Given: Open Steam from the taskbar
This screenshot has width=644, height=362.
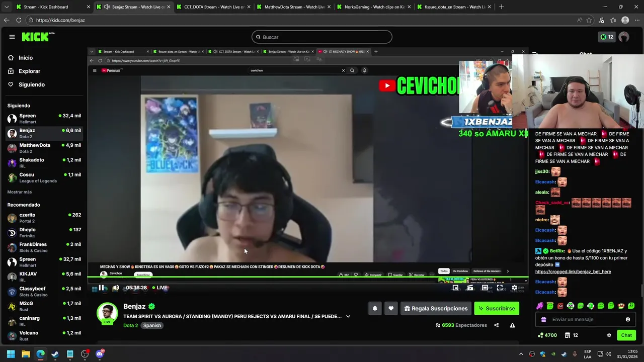Looking at the screenshot, I should pyautogui.click(x=55, y=354).
